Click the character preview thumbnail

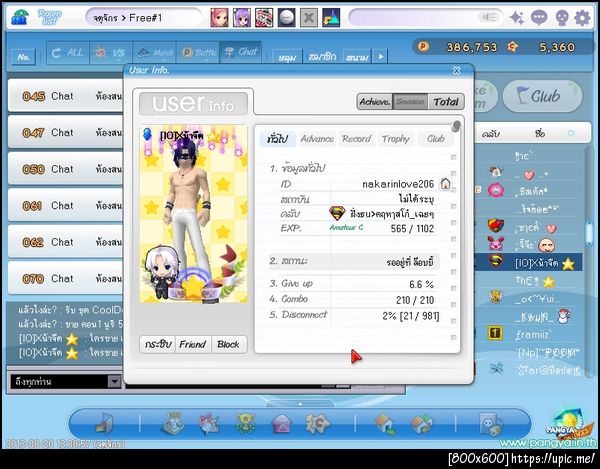pos(194,214)
